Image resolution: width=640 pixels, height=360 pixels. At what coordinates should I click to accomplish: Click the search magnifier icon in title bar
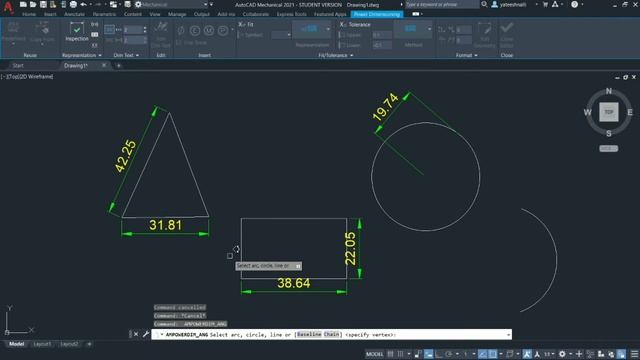click(x=484, y=4)
